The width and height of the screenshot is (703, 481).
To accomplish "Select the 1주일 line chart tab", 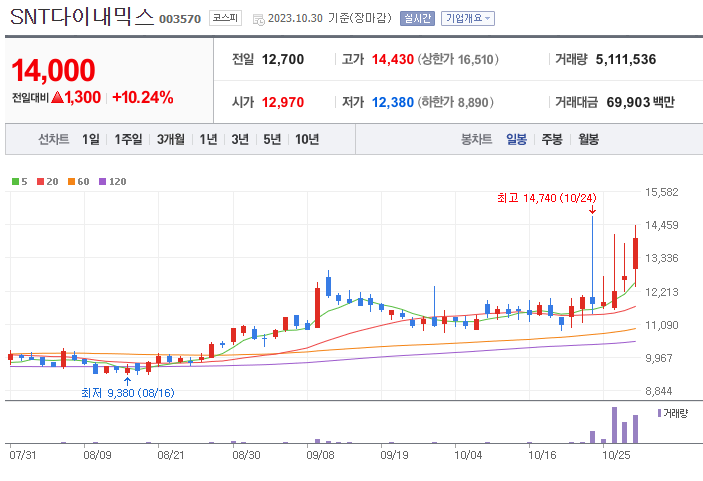I will [128, 139].
